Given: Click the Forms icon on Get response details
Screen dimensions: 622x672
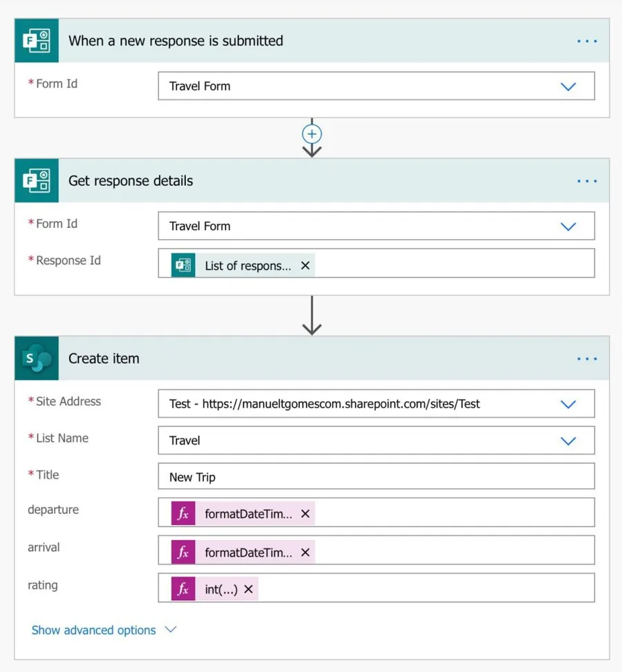Looking at the screenshot, I should (37, 181).
